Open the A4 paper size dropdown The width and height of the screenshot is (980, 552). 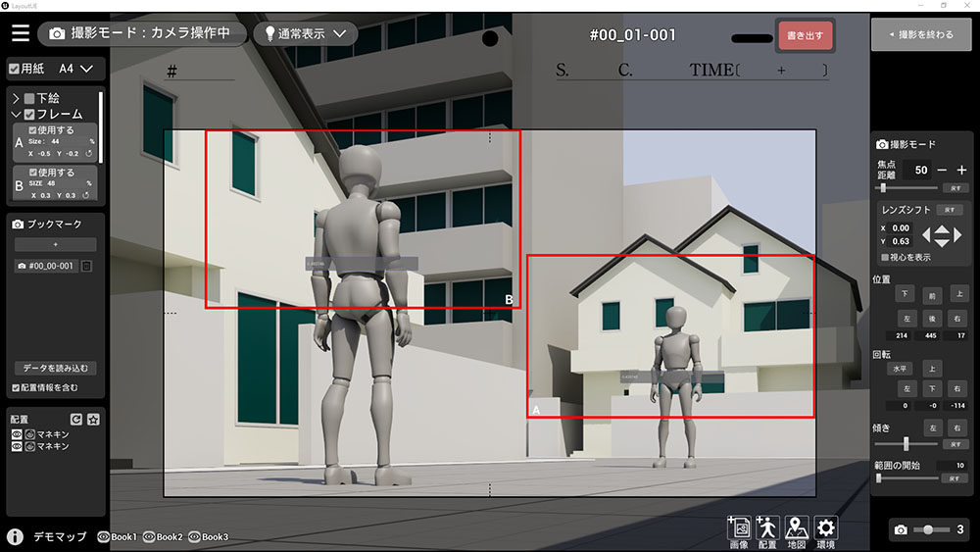click(76, 69)
